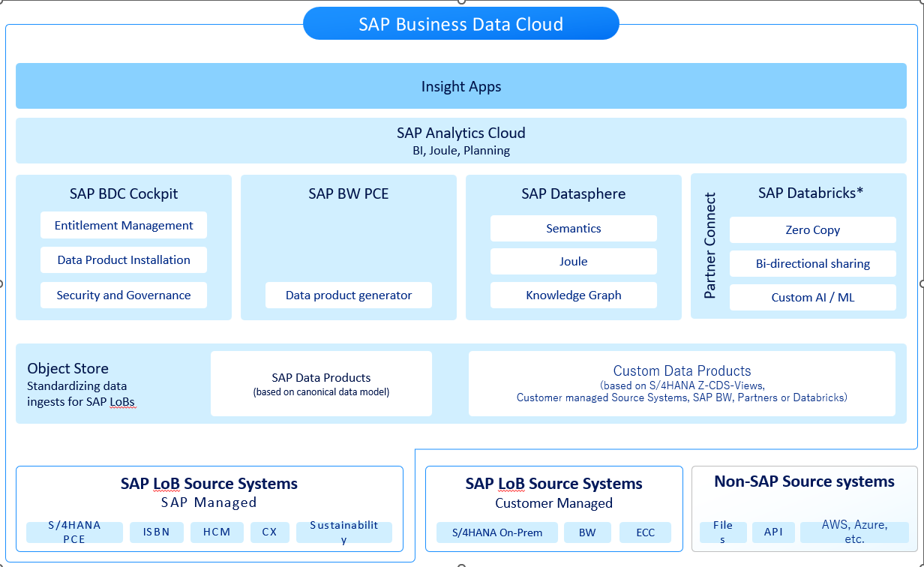Select the SAP Datasphere heading
The image size is (924, 567).
(574, 193)
